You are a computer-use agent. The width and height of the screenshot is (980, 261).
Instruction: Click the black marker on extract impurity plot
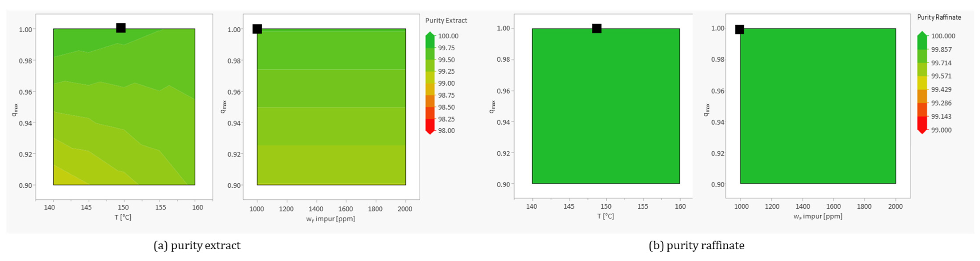pyautogui.click(x=257, y=29)
